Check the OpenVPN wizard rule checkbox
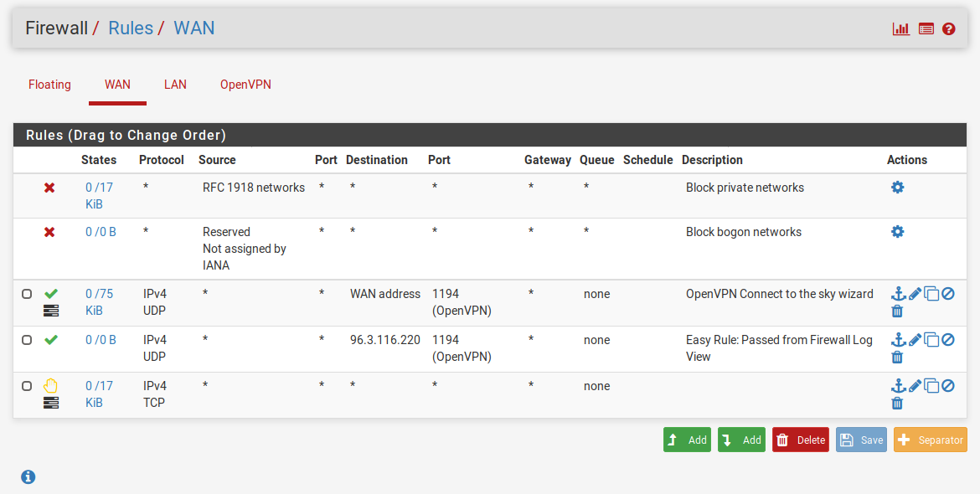 [27, 294]
